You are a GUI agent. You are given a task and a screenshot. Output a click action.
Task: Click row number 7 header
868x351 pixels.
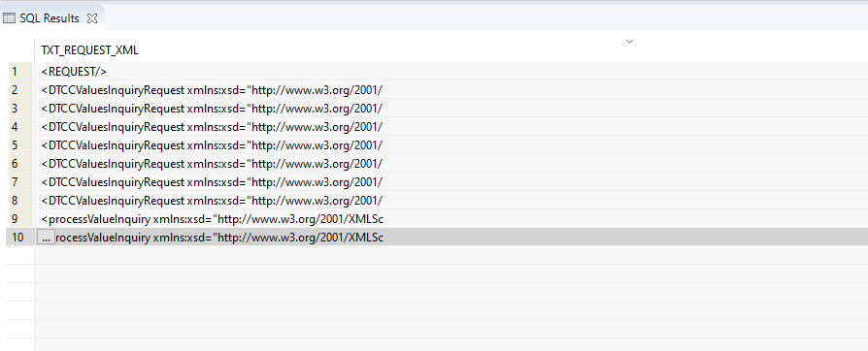(x=20, y=182)
